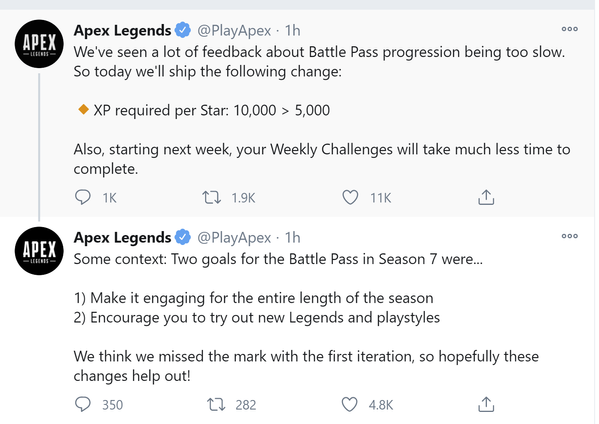Open @PlayApex handle link on first tweet
The width and height of the screenshot is (599, 424).
[x=234, y=31]
